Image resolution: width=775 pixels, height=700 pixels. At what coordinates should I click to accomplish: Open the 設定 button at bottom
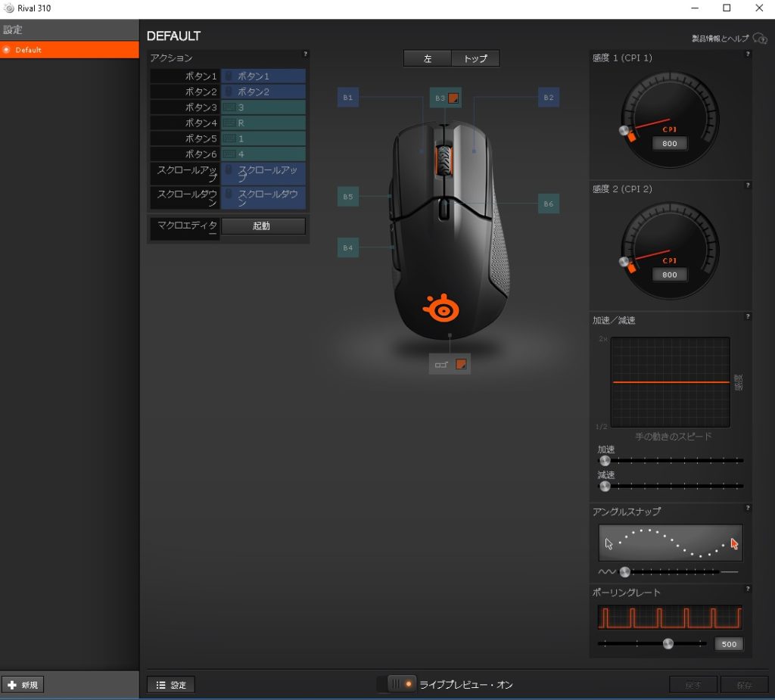click(x=171, y=685)
